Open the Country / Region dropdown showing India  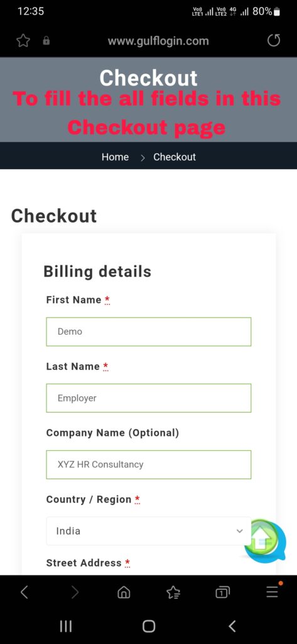148,531
